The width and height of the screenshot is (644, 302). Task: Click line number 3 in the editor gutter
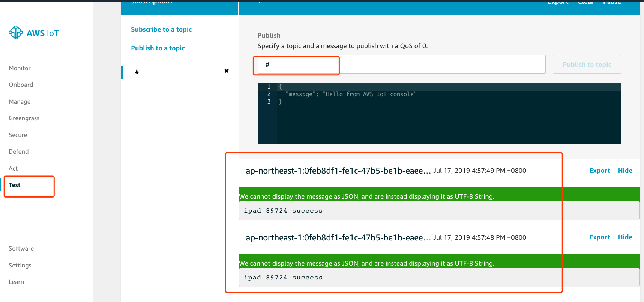tap(269, 102)
